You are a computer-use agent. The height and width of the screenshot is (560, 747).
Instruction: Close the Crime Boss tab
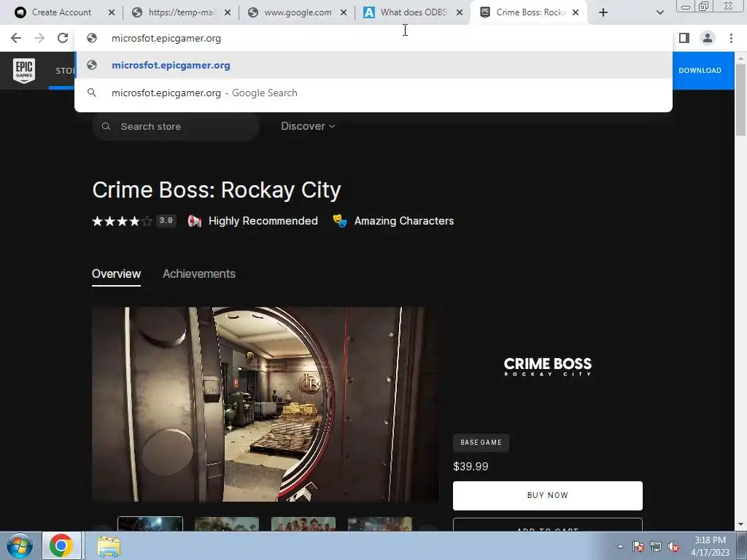coord(576,12)
